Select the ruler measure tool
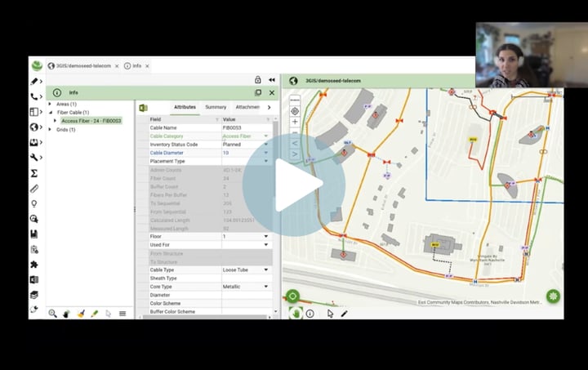Screen dimensions: 588x370 click(34, 188)
